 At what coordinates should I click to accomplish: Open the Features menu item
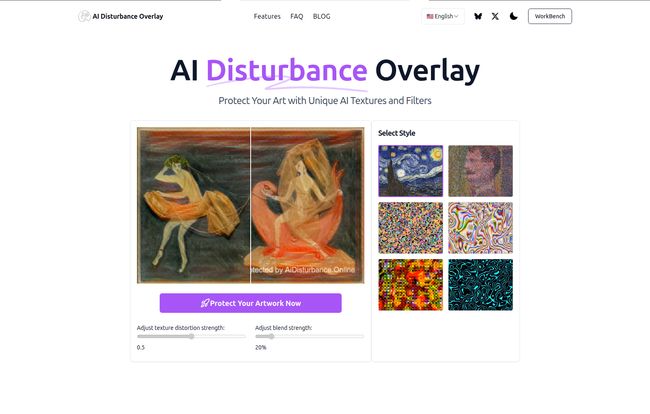[x=267, y=16]
